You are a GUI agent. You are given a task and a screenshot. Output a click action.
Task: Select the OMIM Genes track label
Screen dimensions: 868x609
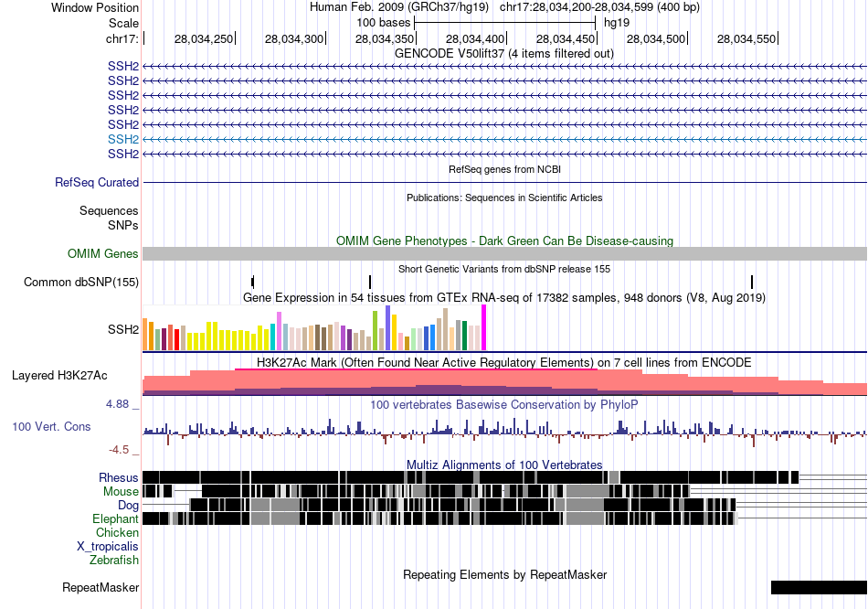(x=103, y=254)
